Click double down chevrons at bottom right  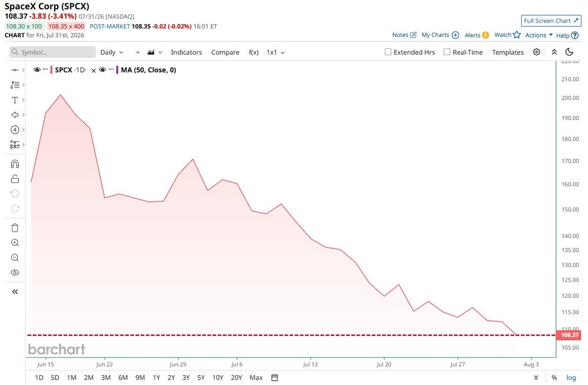536,378
